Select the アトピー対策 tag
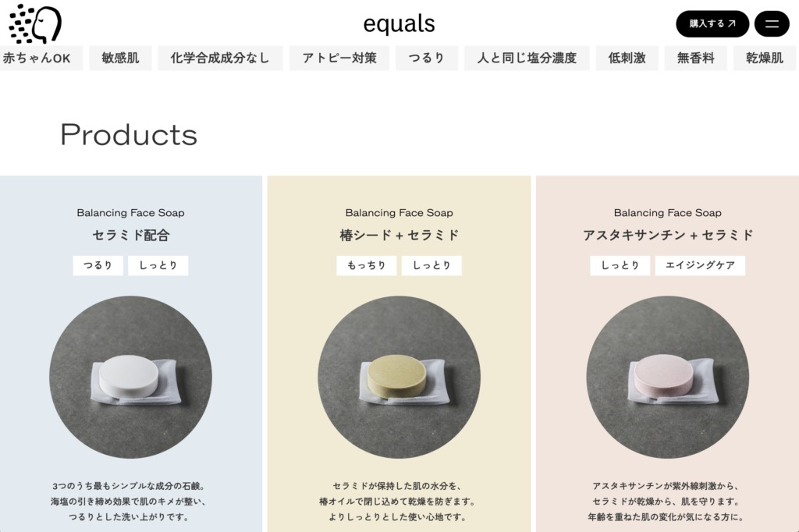Viewport: 799px width, 532px height. click(339, 58)
